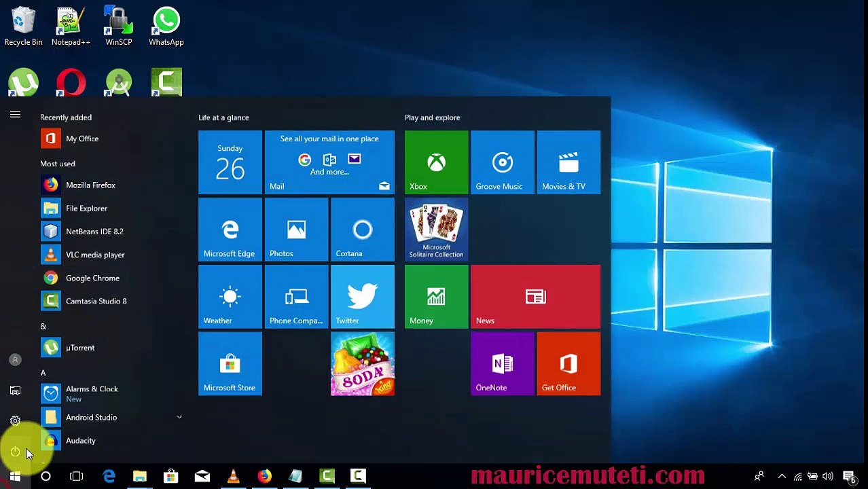Expand the Android Studio folder chevron
Screen dimensions: 868x489
179,417
